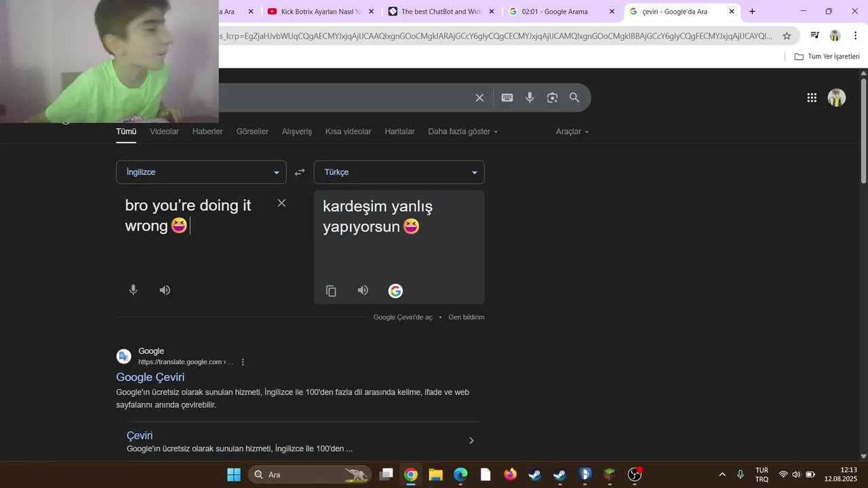Speak source text with the translate microphone

click(x=134, y=290)
